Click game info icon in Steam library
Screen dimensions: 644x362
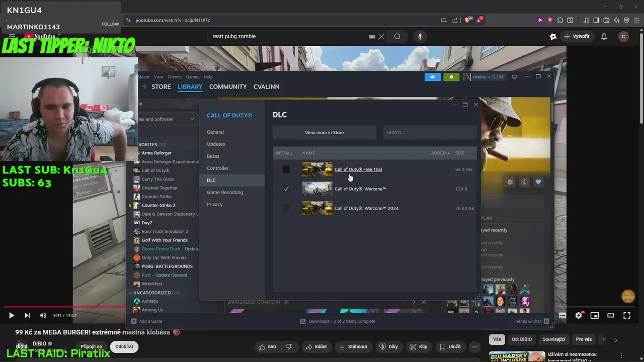tap(524, 182)
